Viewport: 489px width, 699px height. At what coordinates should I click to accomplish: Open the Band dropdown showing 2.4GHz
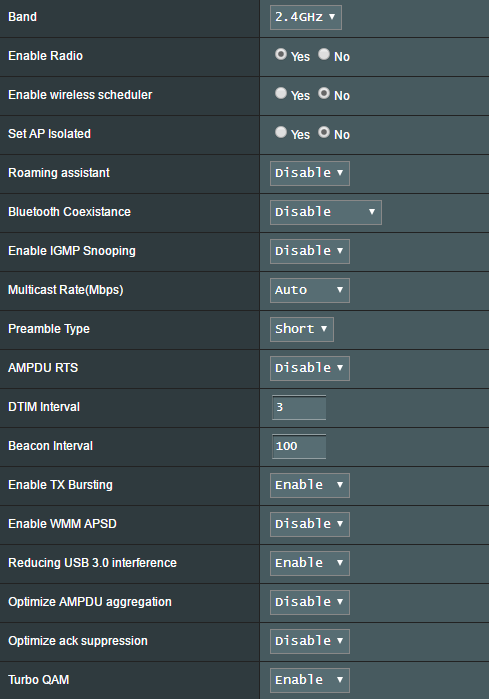[x=306, y=17]
